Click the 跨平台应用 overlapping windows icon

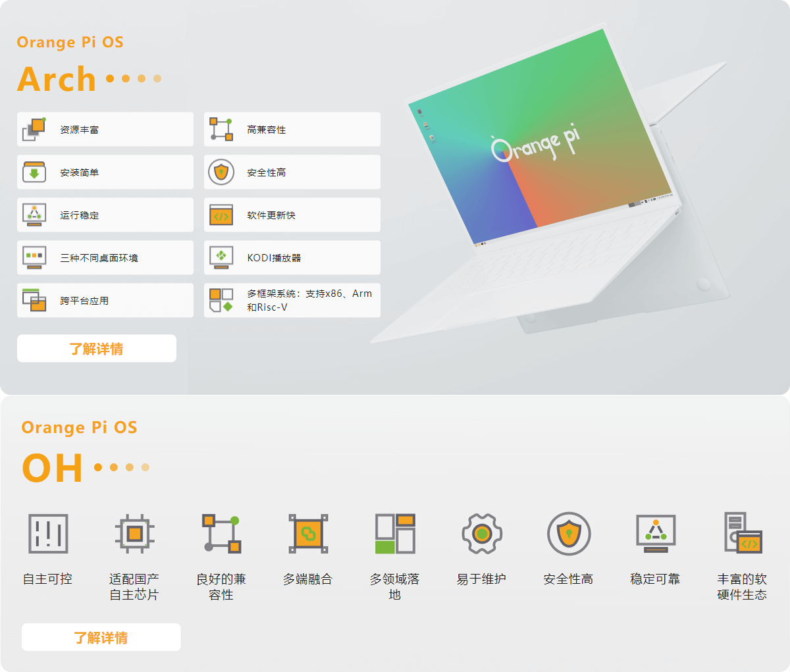coord(34,300)
